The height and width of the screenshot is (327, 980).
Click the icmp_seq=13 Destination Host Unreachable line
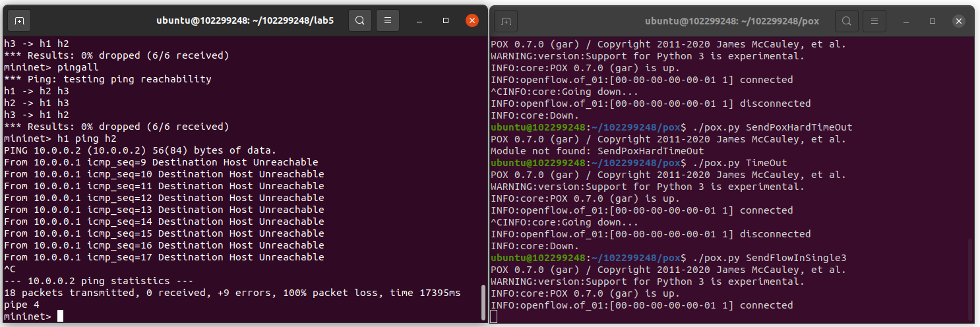tap(164, 210)
